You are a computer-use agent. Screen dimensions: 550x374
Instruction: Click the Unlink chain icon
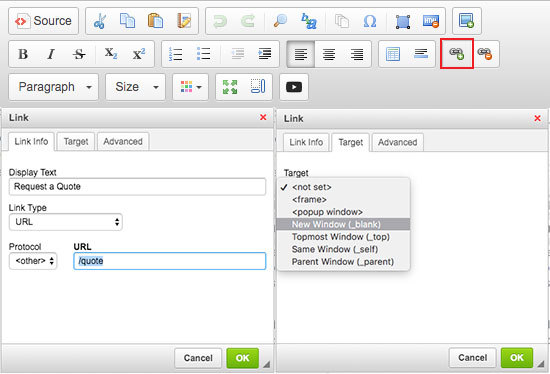(x=485, y=54)
